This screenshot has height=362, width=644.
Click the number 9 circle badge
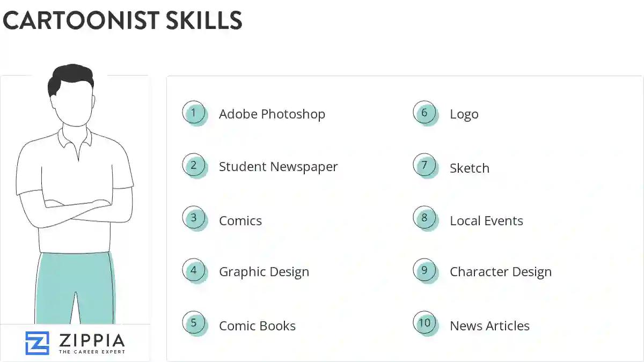tap(425, 271)
